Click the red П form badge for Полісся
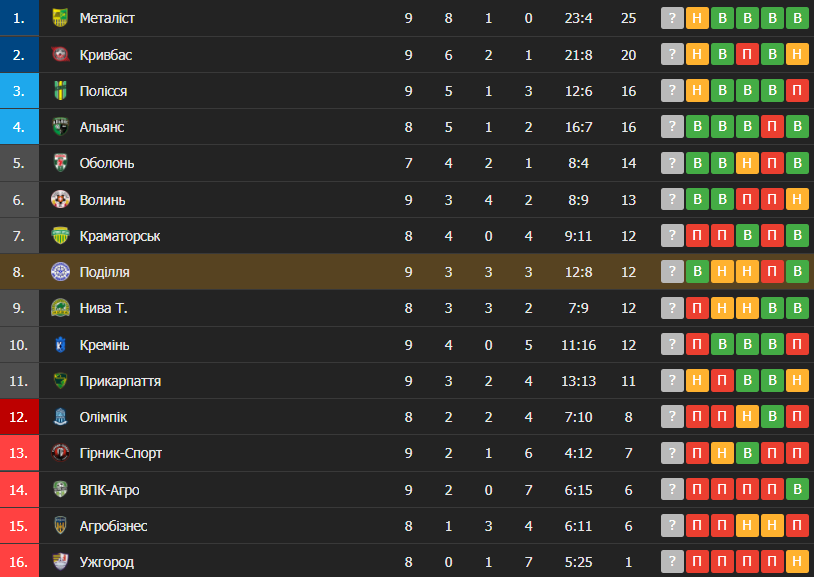The height and width of the screenshot is (577, 814). click(x=797, y=91)
